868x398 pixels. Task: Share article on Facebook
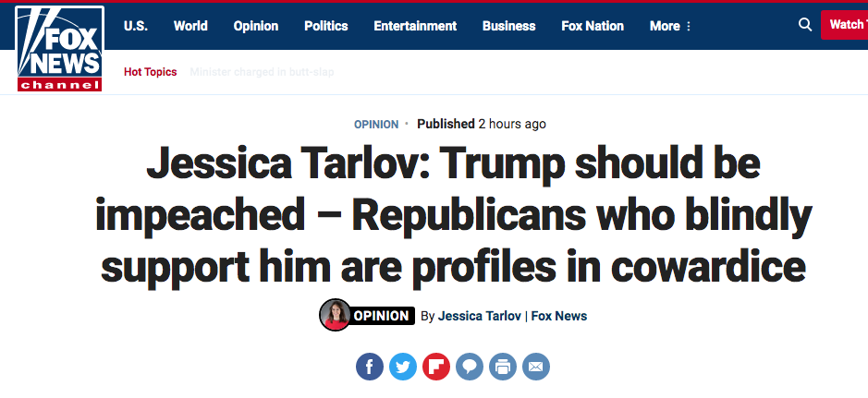coord(370,367)
